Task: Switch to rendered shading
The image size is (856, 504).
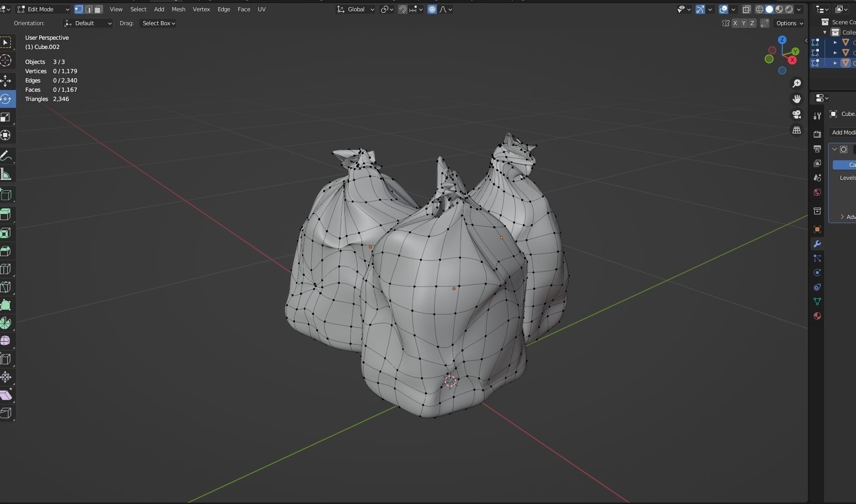Action: (789, 9)
